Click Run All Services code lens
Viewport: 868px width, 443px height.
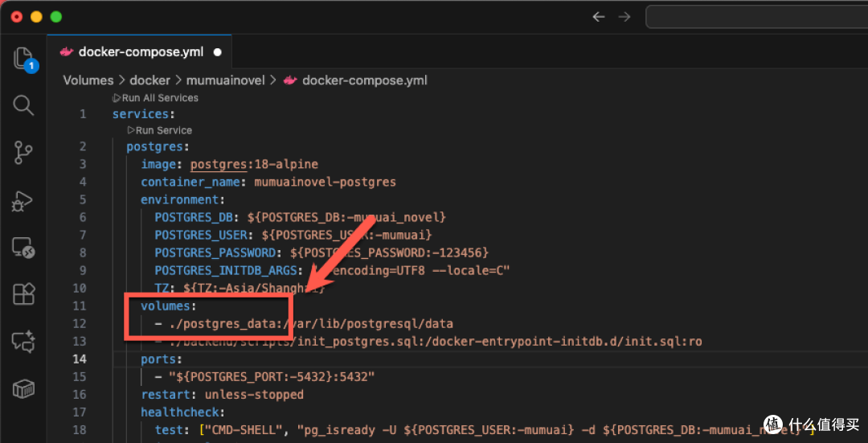[x=155, y=98]
